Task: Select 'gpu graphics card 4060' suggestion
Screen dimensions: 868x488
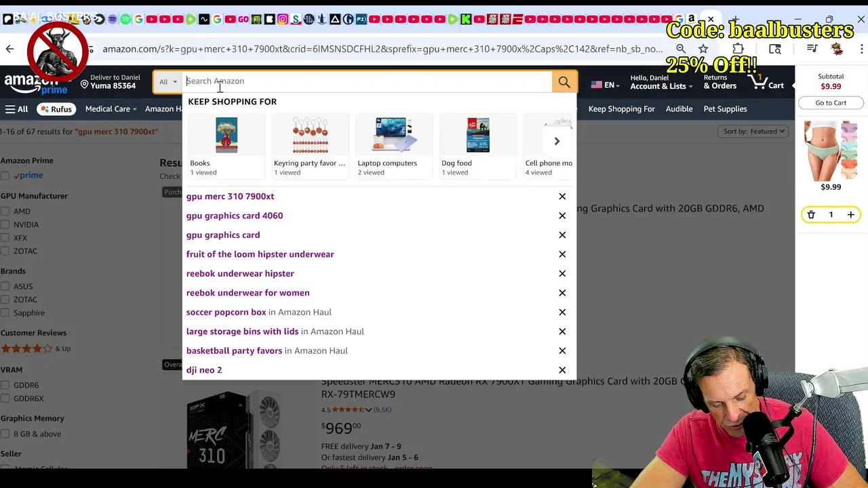Action: pyautogui.click(x=235, y=216)
